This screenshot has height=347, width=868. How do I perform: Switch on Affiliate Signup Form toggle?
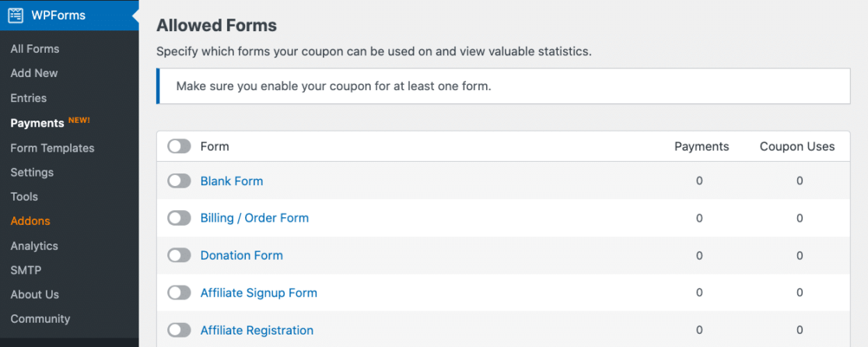tap(179, 293)
